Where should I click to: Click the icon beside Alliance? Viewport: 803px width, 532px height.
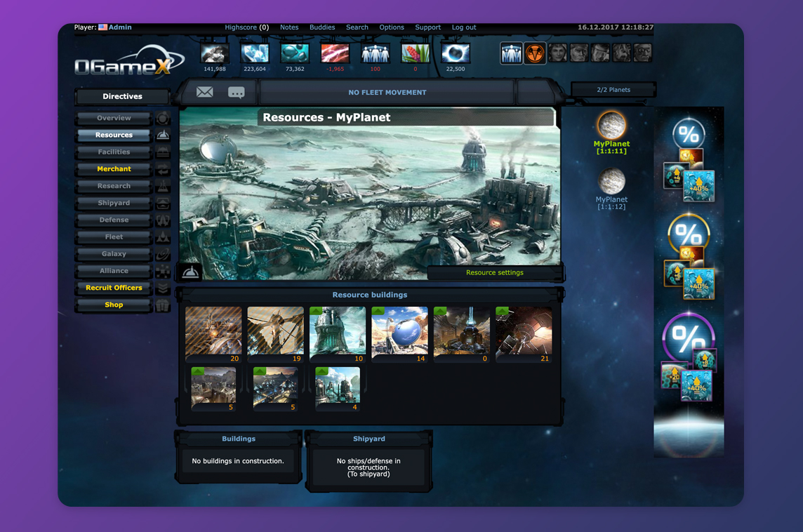(x=163, y=270)
